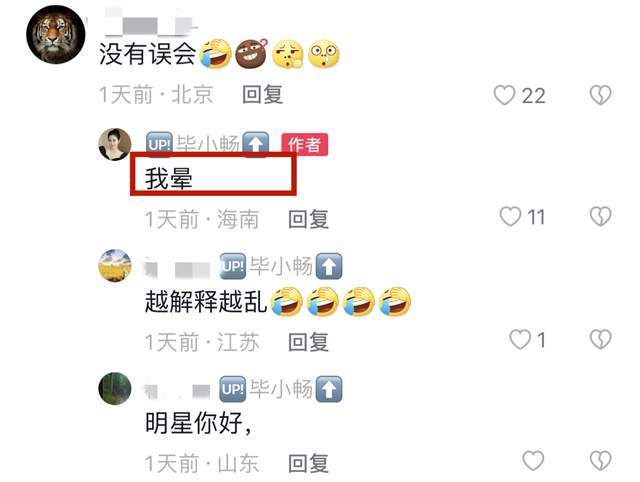Like the author's '我晕' reply

[510, 216]
